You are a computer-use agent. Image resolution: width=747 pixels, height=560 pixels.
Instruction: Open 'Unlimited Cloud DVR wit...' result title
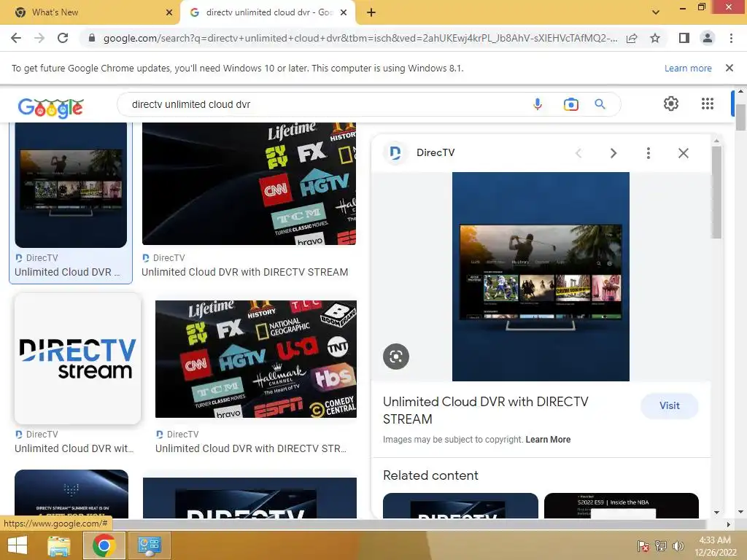tap(74, 448)
